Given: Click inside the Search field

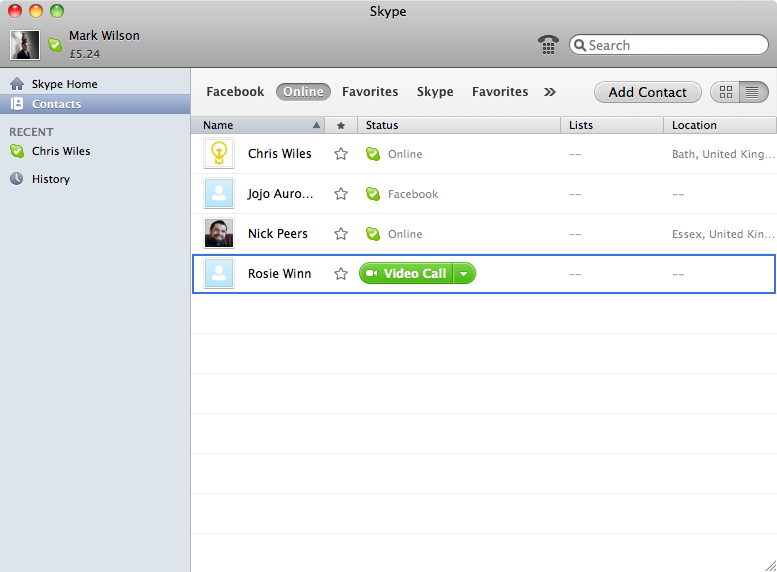Looking at the screenshot, I should pyautogui.click(x=669, y=45).
